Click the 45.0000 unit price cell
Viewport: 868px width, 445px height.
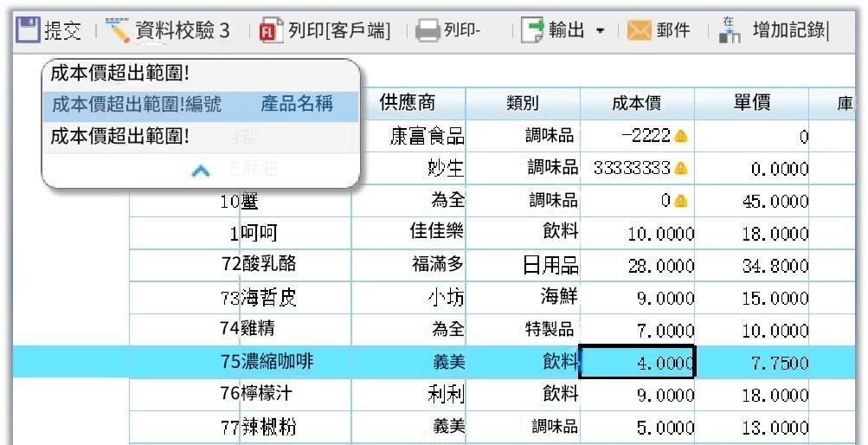point(752,201)
